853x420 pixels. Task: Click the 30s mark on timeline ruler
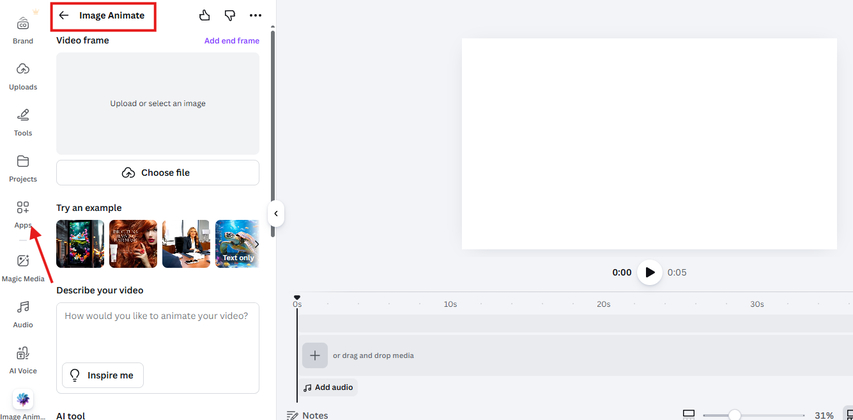tap(757, 304)
